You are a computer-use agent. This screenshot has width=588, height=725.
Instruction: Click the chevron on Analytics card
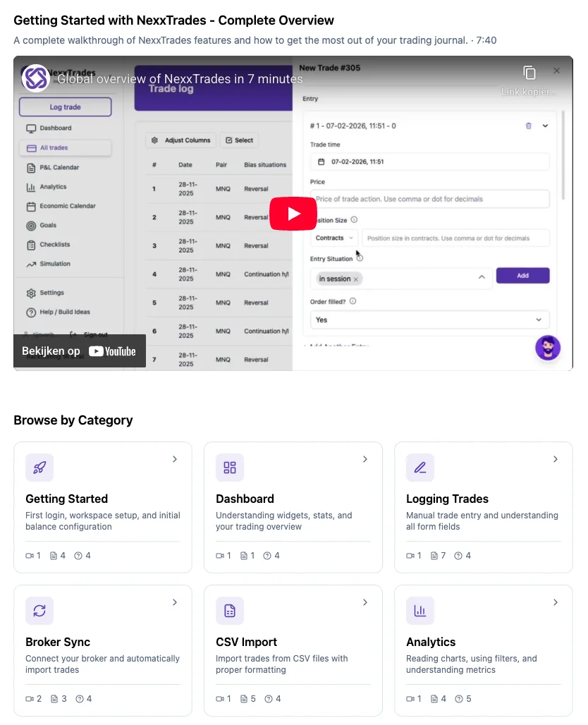pyautogui.click(x=556, y=602)
